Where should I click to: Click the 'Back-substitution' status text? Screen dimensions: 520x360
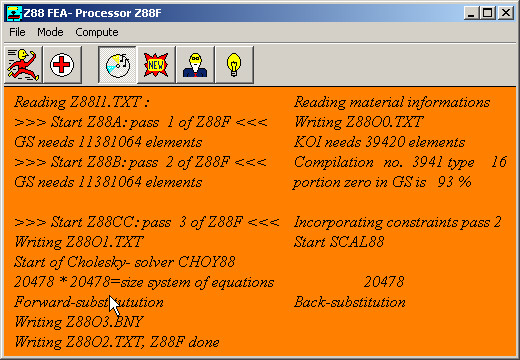350,302
